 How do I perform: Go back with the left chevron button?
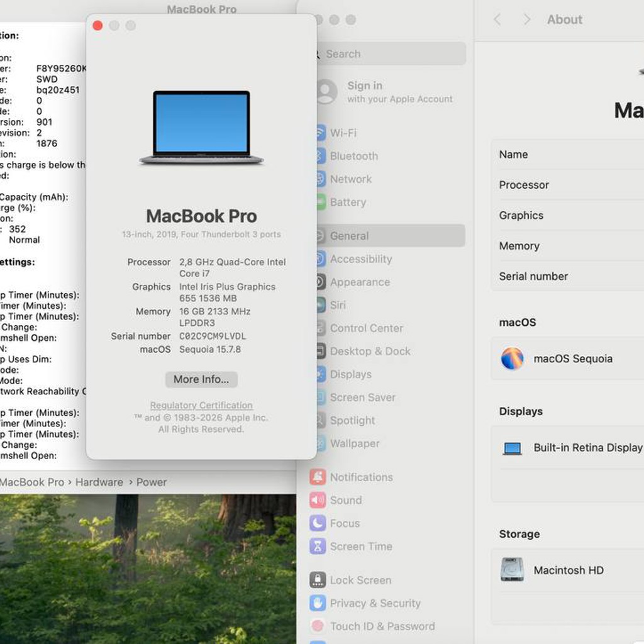497,19
